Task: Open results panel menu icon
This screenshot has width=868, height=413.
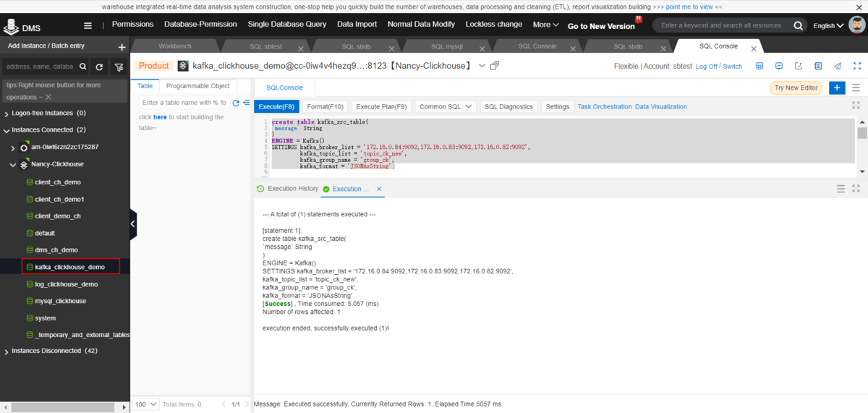Action: point(841,189)
